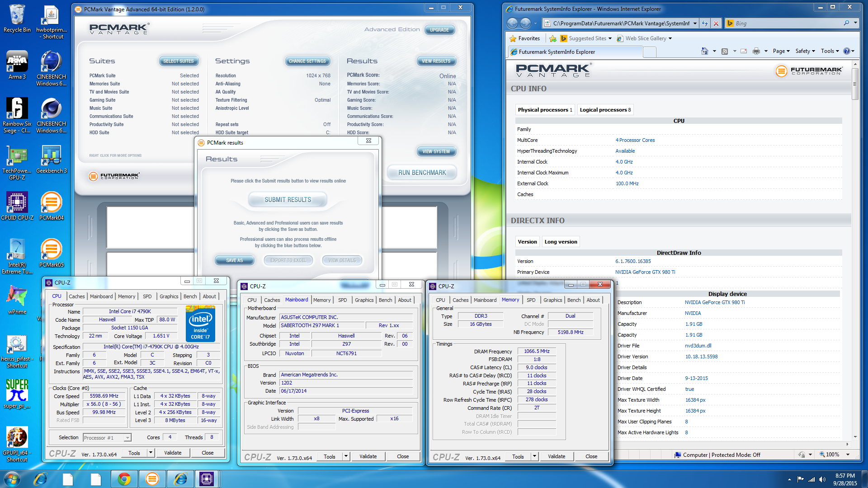Stop page loading with red X
This screenshot has width=868, height=488.
tap(716, 23)
